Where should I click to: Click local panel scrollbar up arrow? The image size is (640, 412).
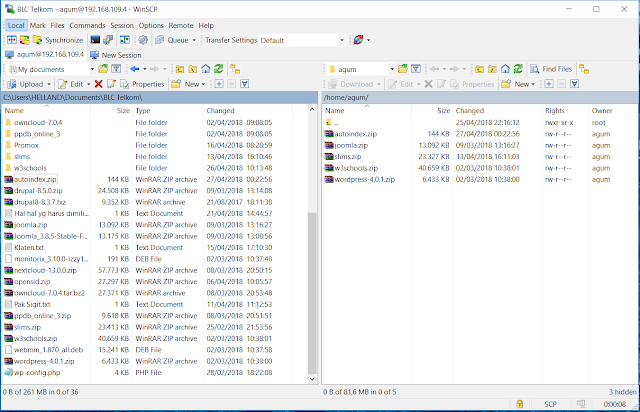(x=312, y=109)
